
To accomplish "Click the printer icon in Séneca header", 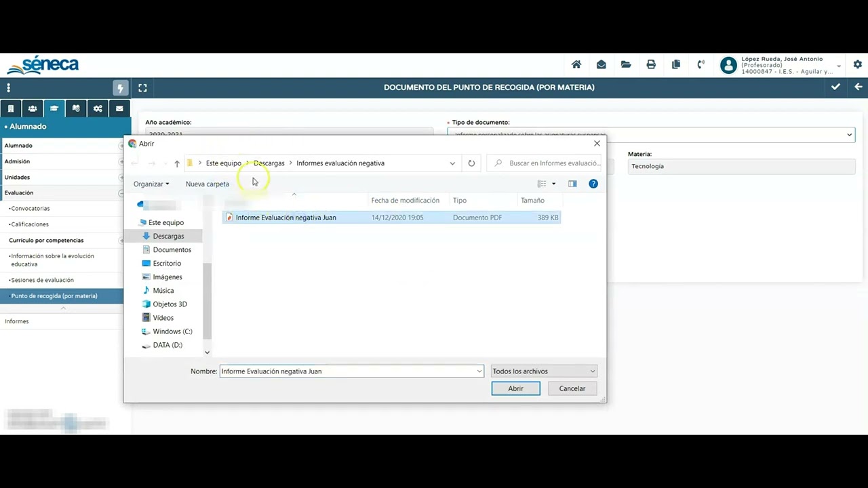I will pyautogui.click(x=651, y=64).
